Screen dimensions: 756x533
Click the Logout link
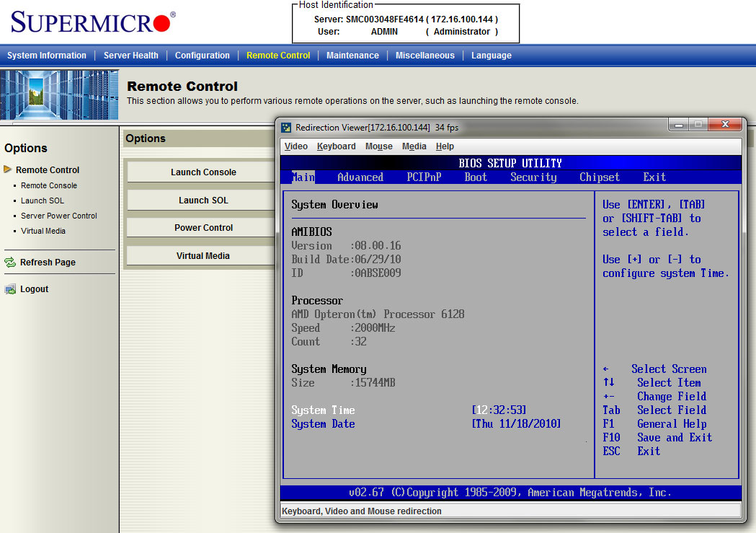[x=34, y=289]
